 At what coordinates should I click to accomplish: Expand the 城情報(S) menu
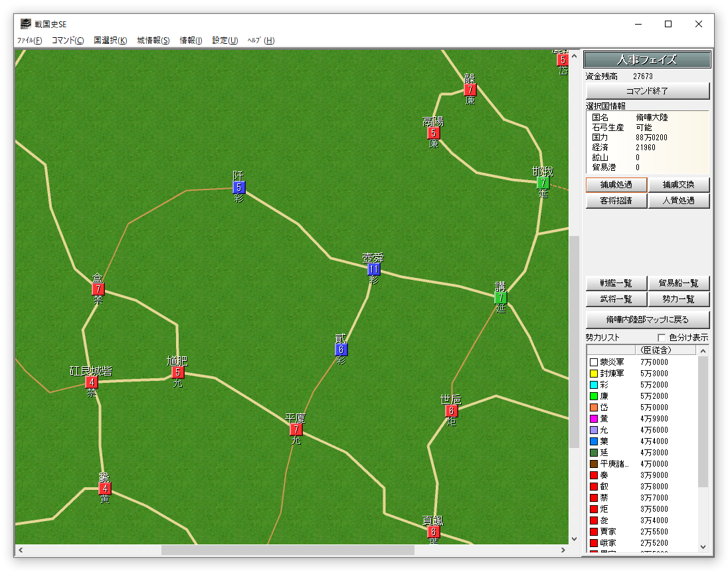[153, 41]
